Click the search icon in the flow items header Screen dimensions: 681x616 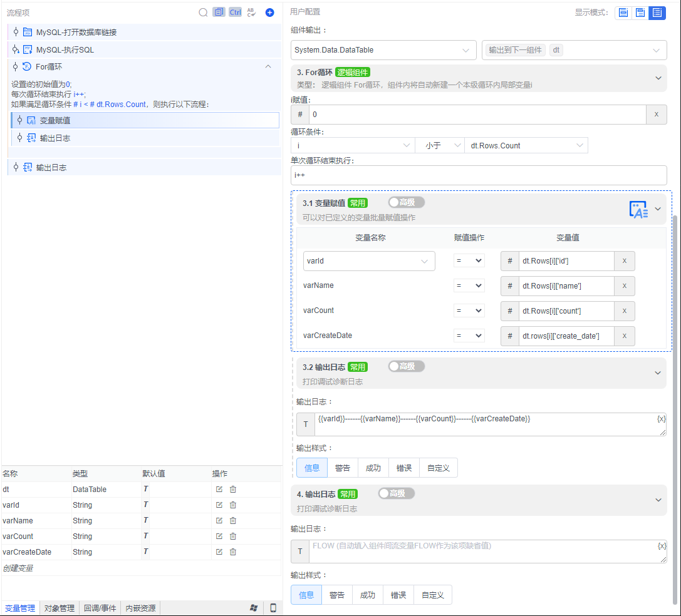click(203, 13)
